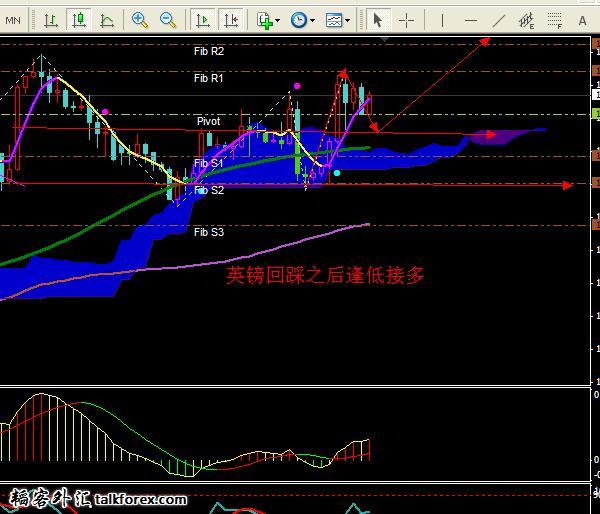The image size is (600, 514).
Task: Toggle candlestick chart mode
Action: [78, 19]
